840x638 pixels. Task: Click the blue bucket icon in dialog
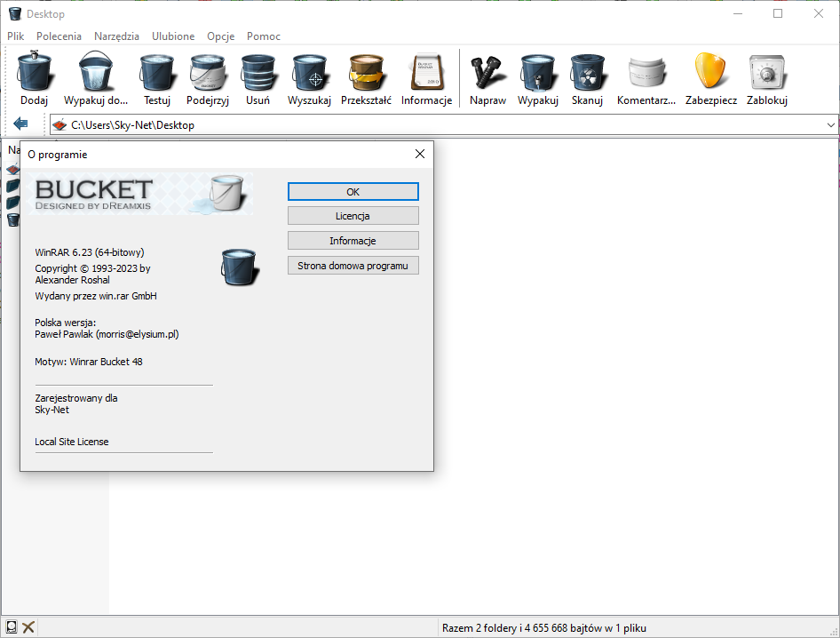click(240, 267)
